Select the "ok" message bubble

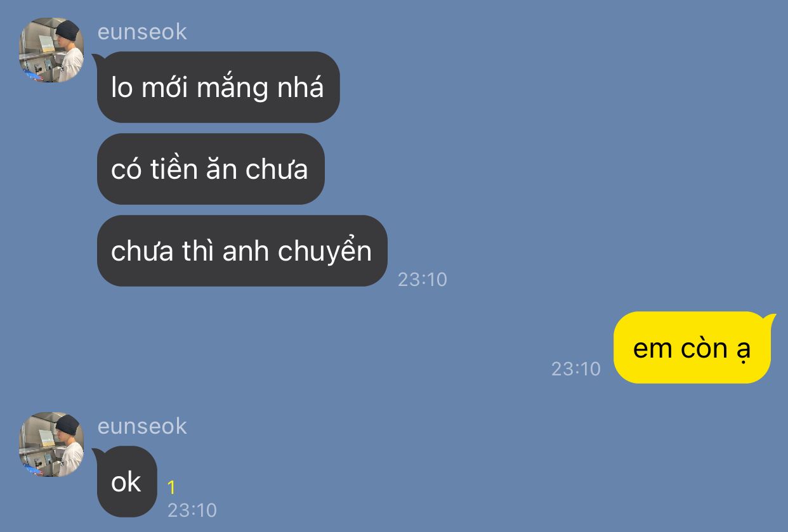pos(127,482)
